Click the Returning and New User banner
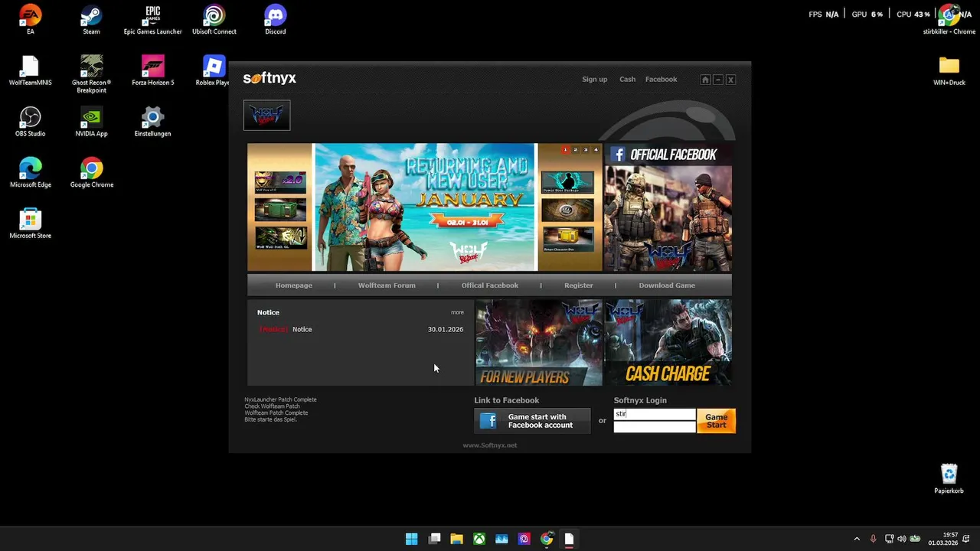Screen dimensions: 980x551 tap(425, 207)
